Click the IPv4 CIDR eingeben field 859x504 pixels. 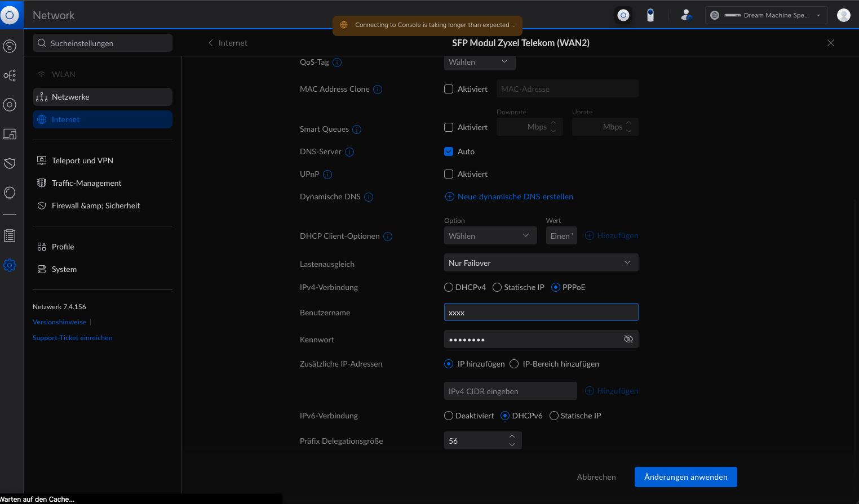coord(511,391)
